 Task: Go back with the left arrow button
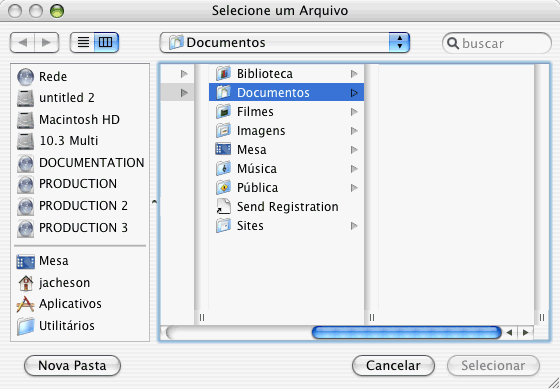[x=23, y=43]
